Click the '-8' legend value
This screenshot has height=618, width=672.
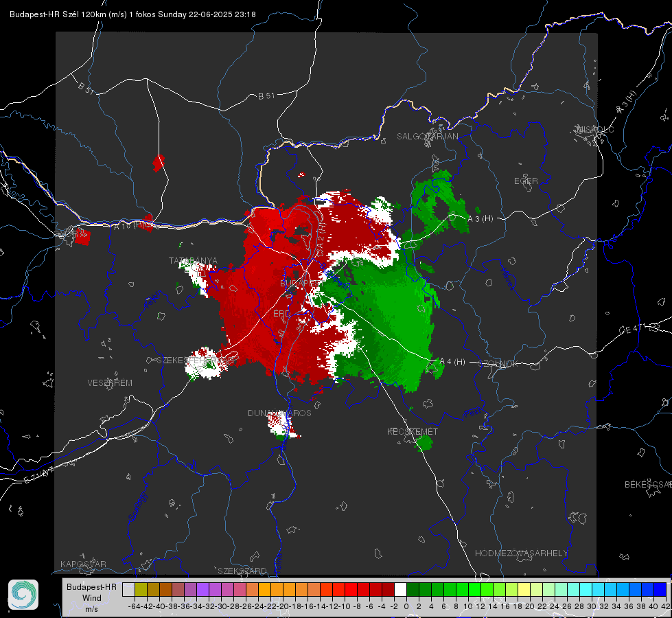356,606
